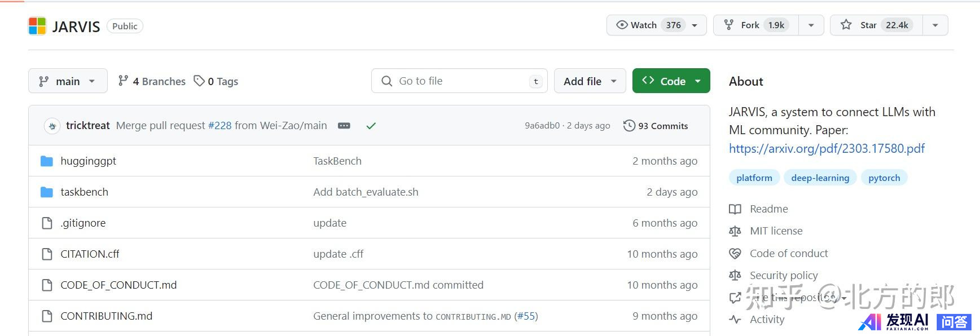The height and width of the screenshot is (336, 980).
Task: Select the deep-learning topic tag
Action: [x=820, y=178]
